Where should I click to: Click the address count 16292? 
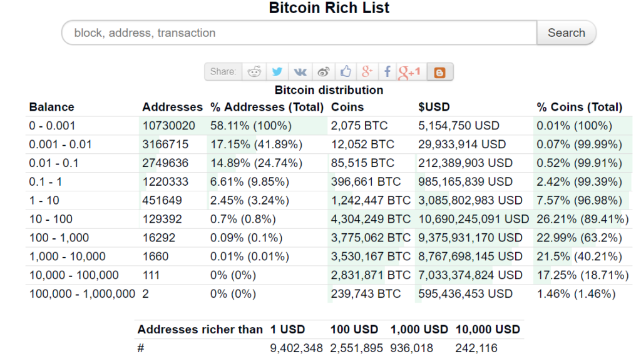[x=159, y=238]
